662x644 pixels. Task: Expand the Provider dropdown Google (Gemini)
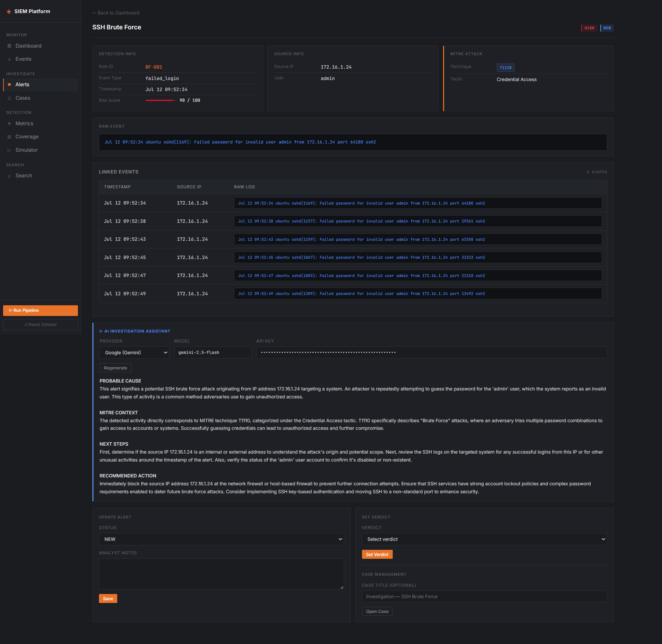[x=134, y=353]
